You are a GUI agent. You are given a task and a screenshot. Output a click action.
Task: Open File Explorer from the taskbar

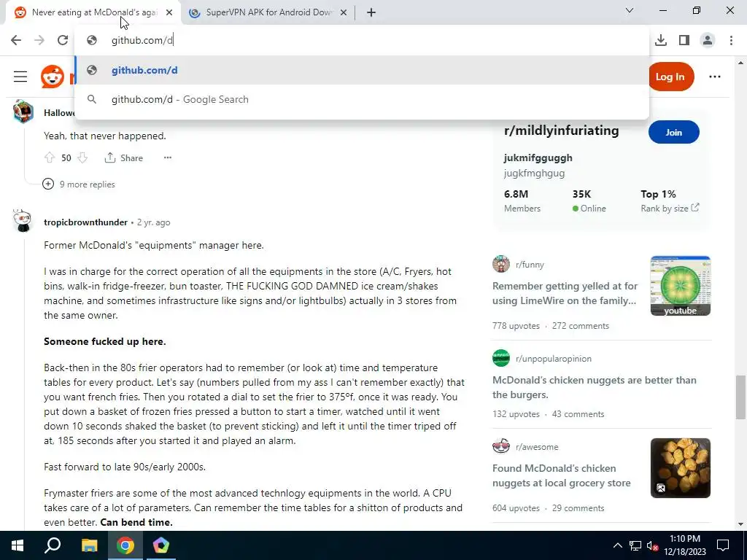point(89,545)
